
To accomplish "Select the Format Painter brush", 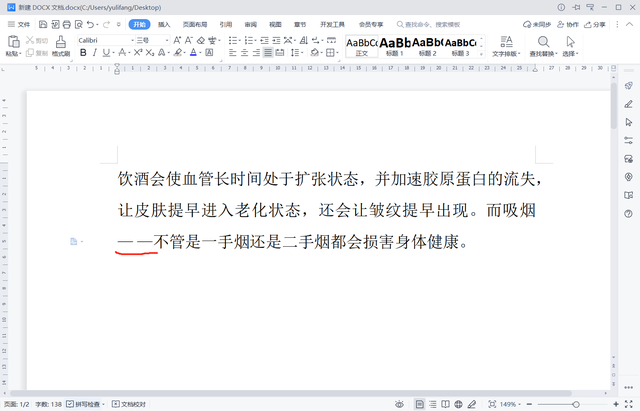I will [61, 42].
